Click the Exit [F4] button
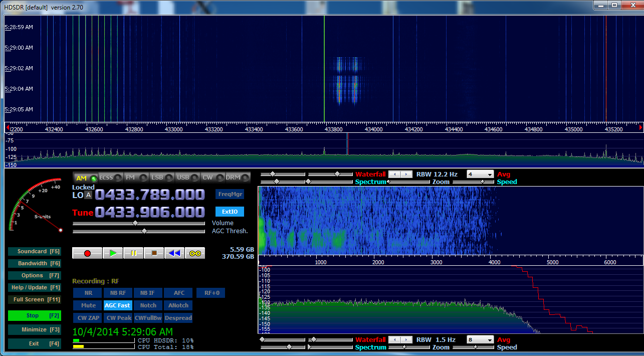Screen dimensions: 644x356 35,343
